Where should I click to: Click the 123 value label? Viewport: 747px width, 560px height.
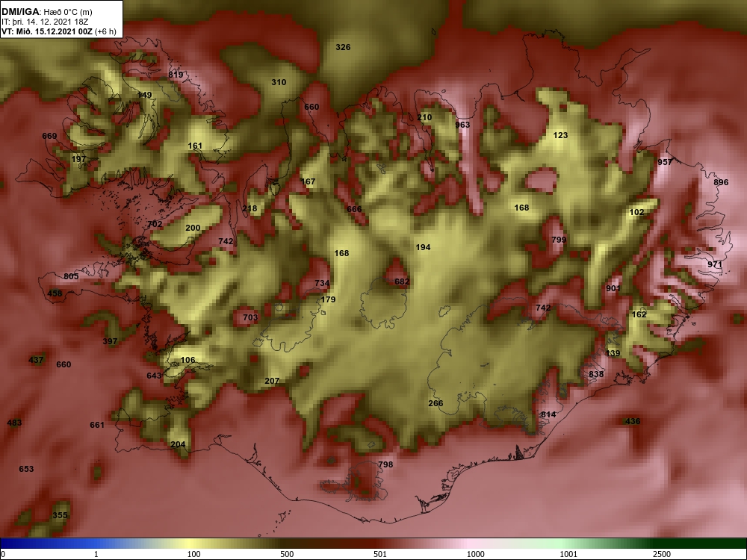560,134
